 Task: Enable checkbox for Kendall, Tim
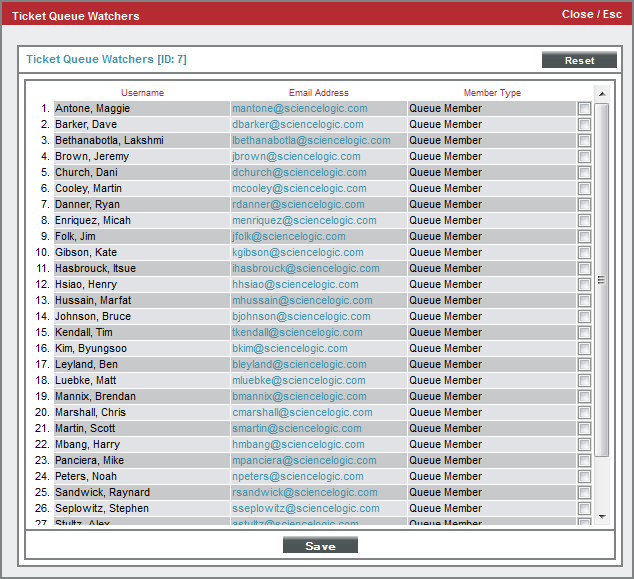[x=584, y=333]
